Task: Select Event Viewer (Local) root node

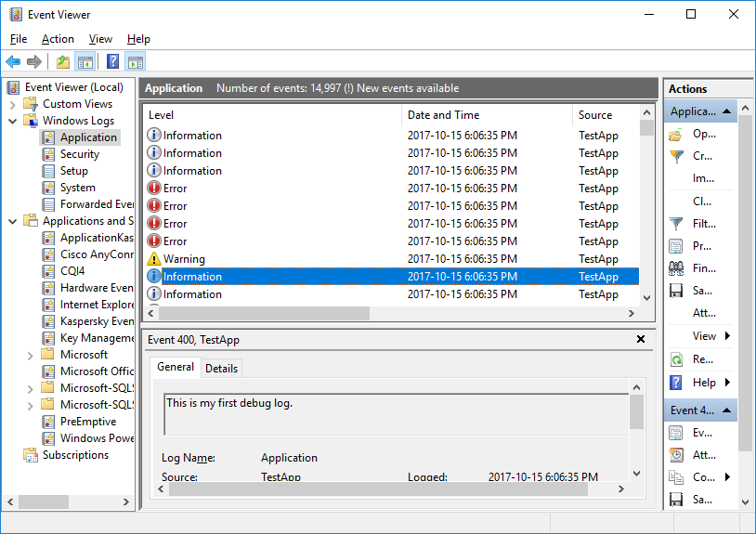Action: point(73,87)
